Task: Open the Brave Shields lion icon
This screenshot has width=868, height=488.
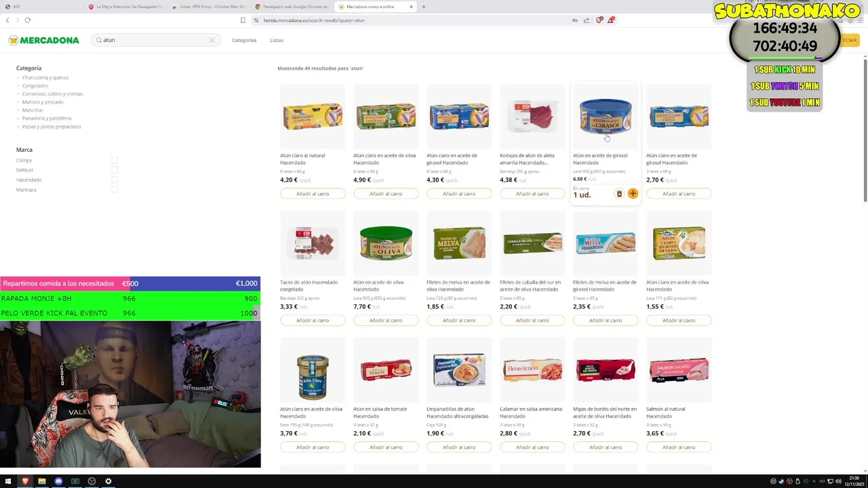Action: (x=599, y=20)
